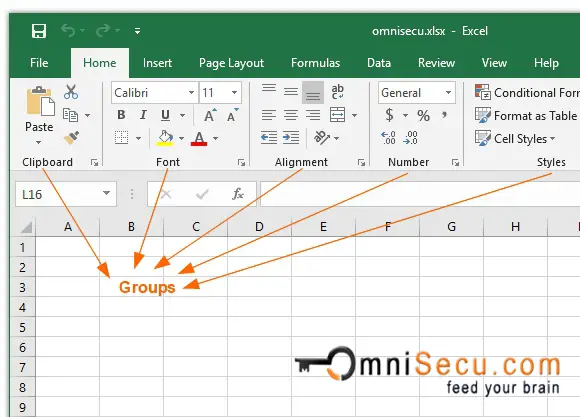Save the workbook with the floppy icon
Viewport: 580px width, 417px height.
(x=39, y=31)
